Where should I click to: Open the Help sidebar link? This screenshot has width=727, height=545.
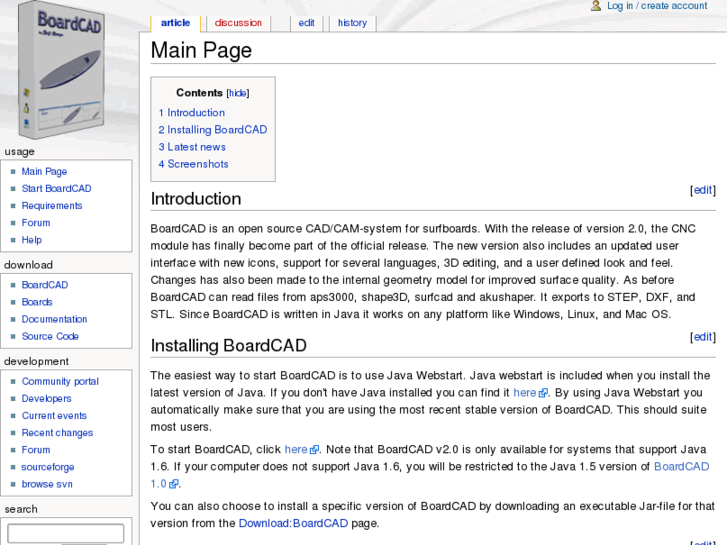pyautogui.click(x=32, y=240)
